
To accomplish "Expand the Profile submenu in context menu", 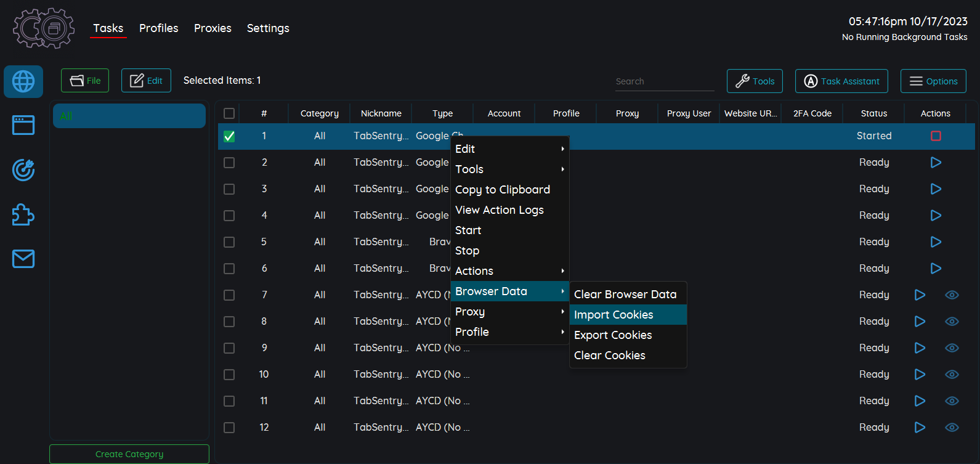I will coord(509,332).
